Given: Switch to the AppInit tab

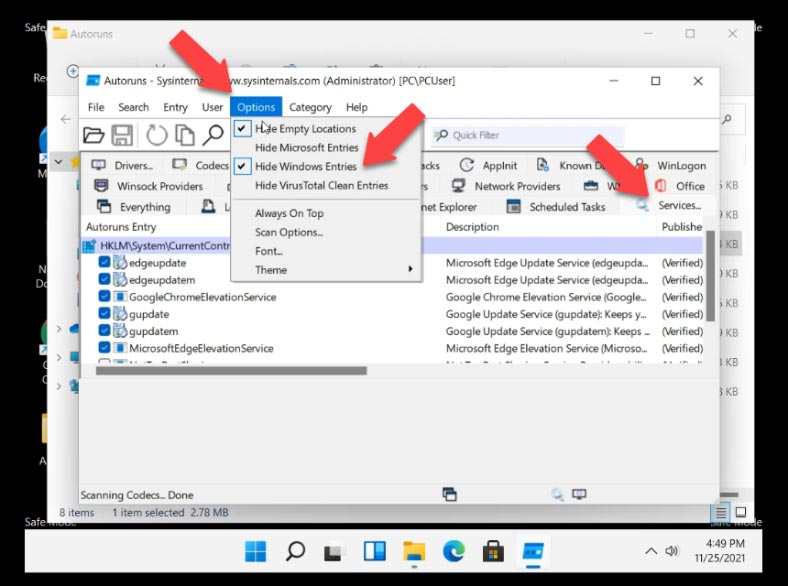Looking at the screenshot, I should pyautogui.click(x=488, y=165).
